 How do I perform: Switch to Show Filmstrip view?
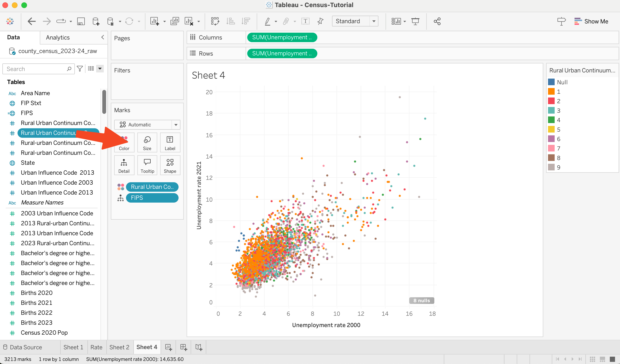pyautogui.click(x=602, y=359)
